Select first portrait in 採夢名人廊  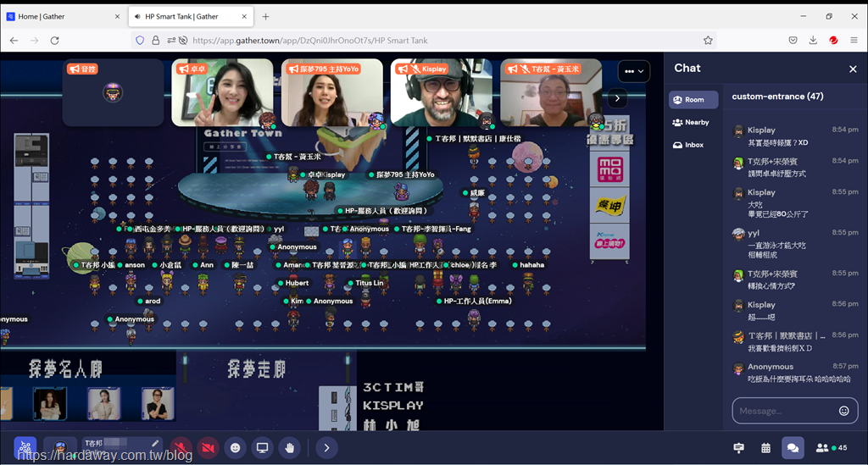(50, 403)
